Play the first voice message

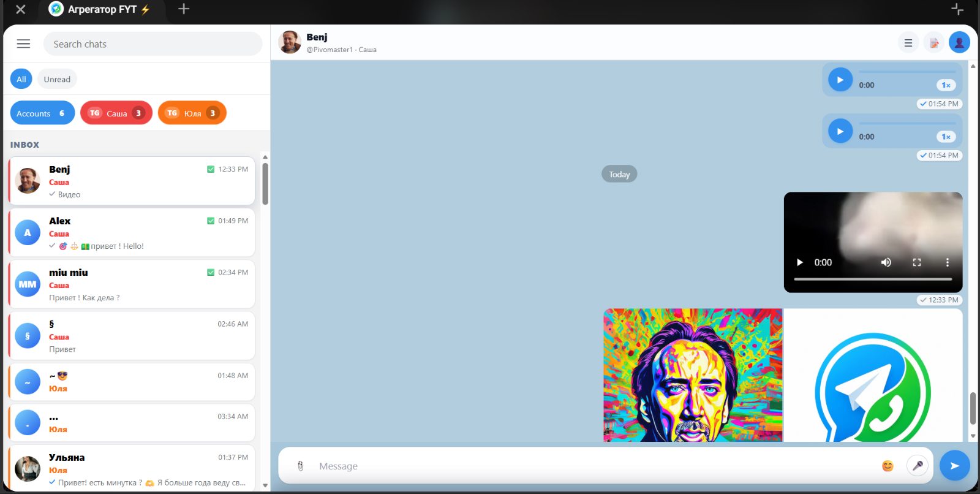840,80
